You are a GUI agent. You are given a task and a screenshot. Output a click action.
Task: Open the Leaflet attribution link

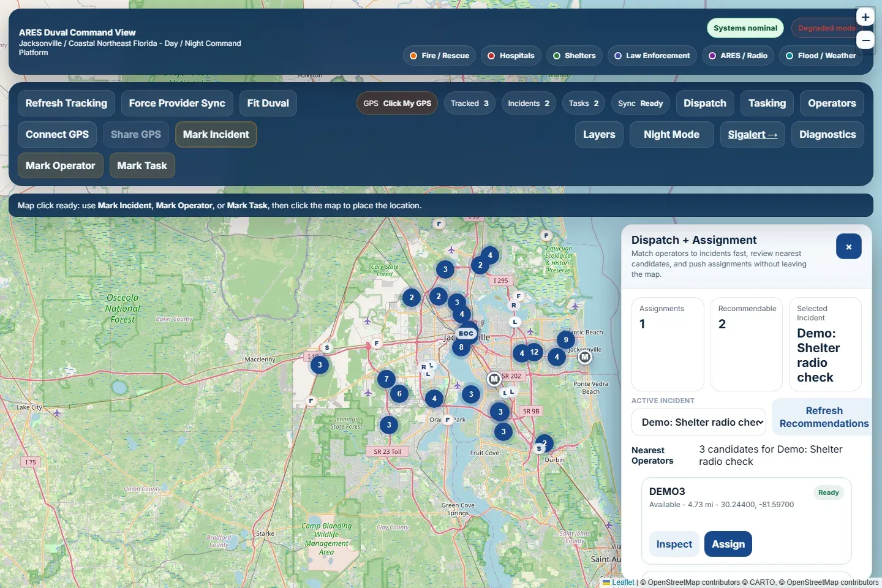point(619,582)
